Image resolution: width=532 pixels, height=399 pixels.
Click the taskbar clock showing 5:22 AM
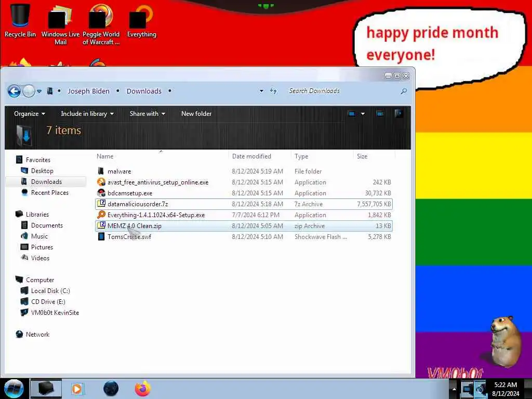point(506,389)
